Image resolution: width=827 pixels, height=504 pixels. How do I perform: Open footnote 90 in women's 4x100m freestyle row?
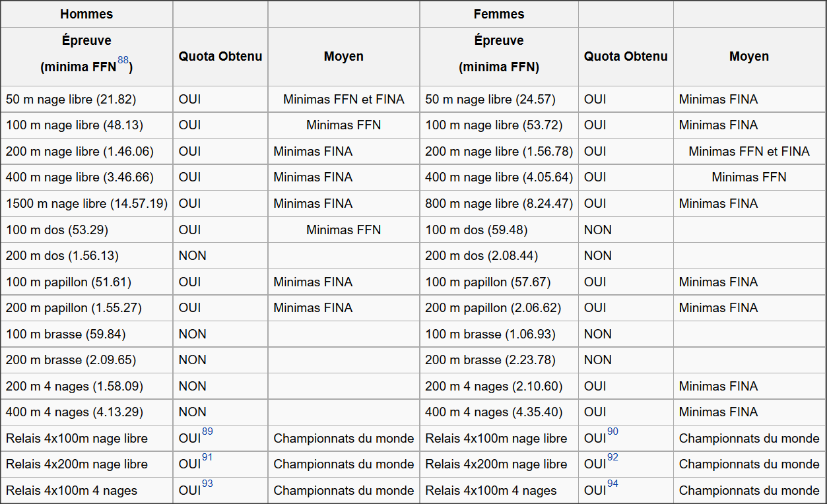(x=612, y=431)
